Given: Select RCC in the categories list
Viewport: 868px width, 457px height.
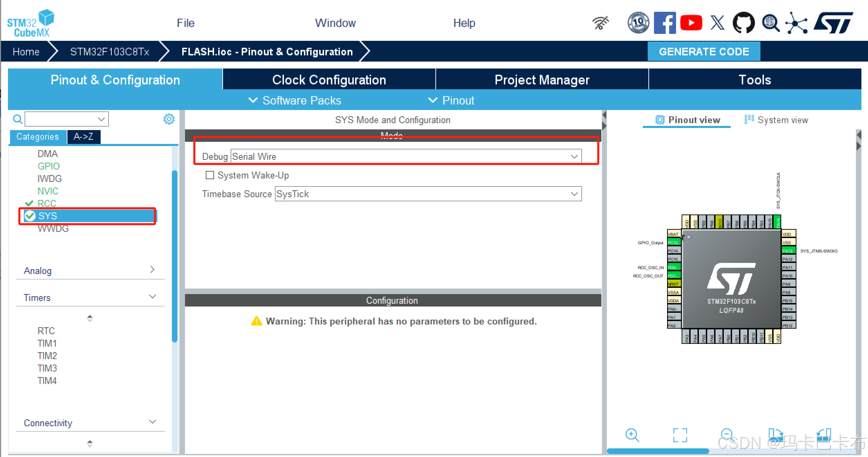Looking at the screenshot, I should pos(47,203).
